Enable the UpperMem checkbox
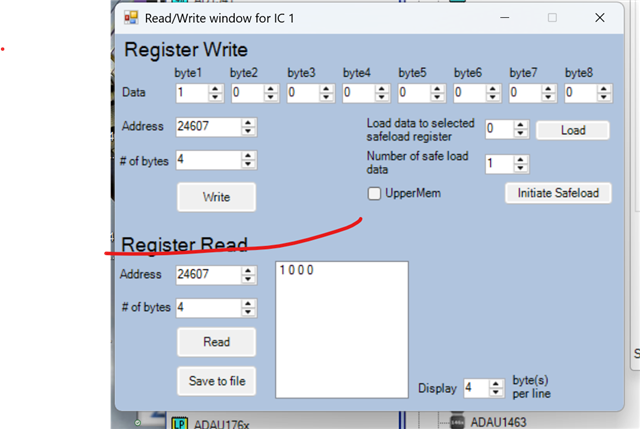This screenshot has width=640, height=429. pyautogui.click(x=374, y=193)
